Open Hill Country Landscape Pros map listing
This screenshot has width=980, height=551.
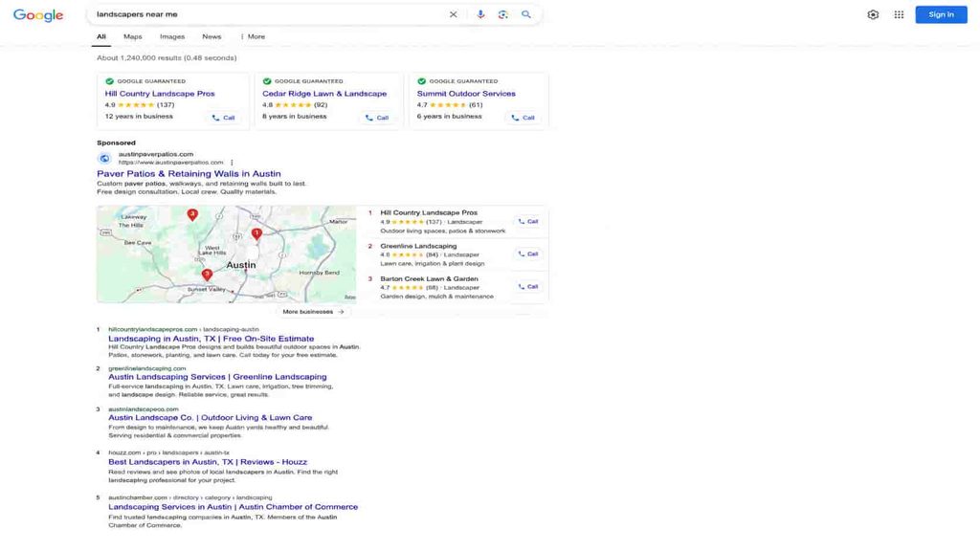point(429,212)
